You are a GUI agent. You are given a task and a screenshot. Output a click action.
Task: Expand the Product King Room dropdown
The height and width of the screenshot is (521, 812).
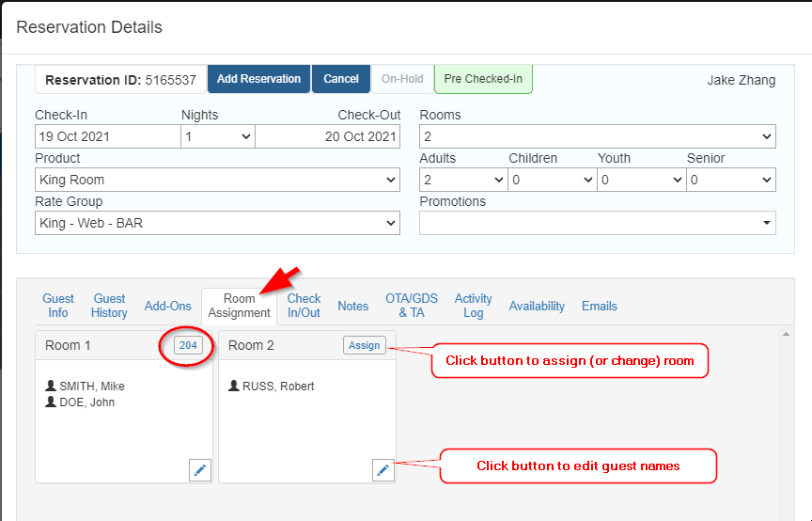click(x=217, y=180)
